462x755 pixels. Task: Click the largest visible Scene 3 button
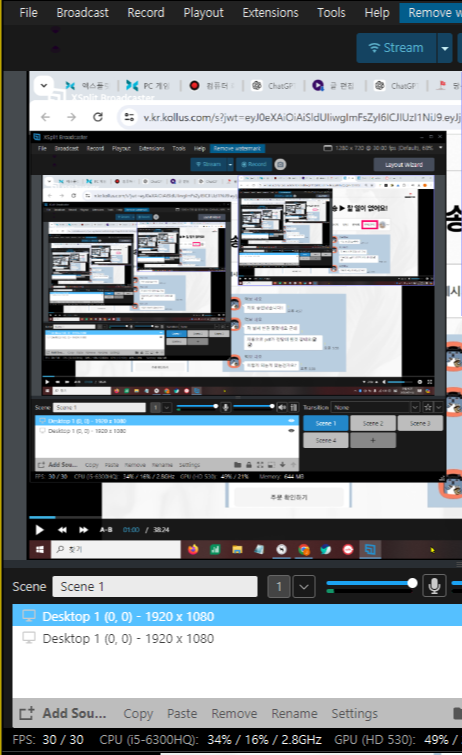pos(420,423)
